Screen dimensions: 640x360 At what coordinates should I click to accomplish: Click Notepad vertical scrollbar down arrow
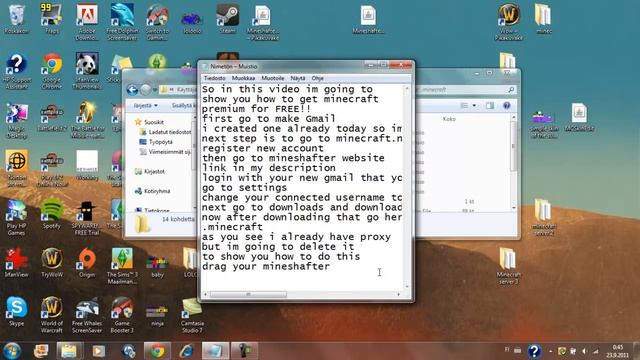[x=407, y=287]
